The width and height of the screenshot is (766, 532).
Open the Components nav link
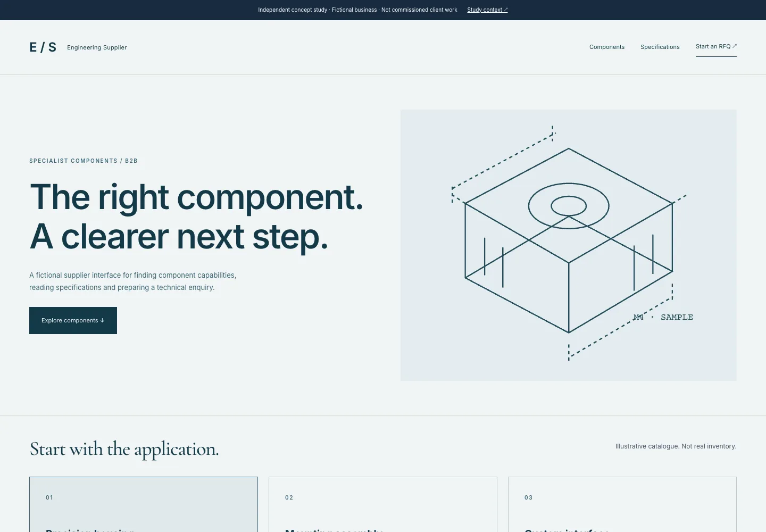pyautogui.click(x=607, y=47)
